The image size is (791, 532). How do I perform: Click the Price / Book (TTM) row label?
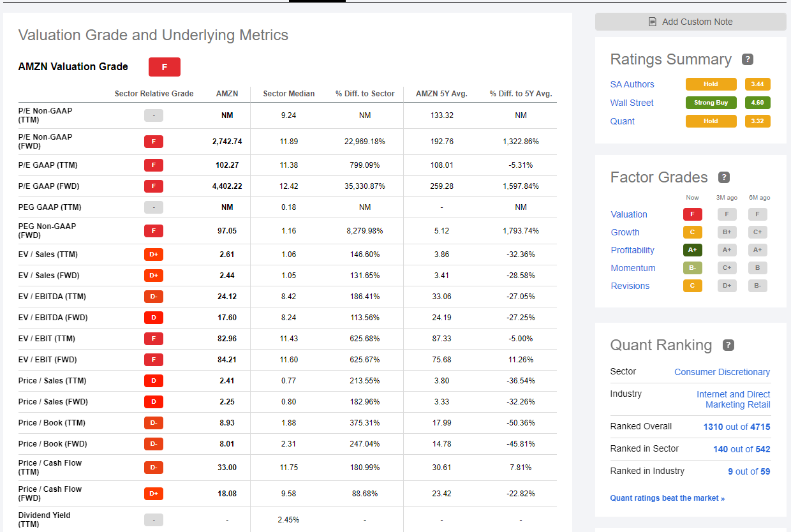click(x=52, y=423)
